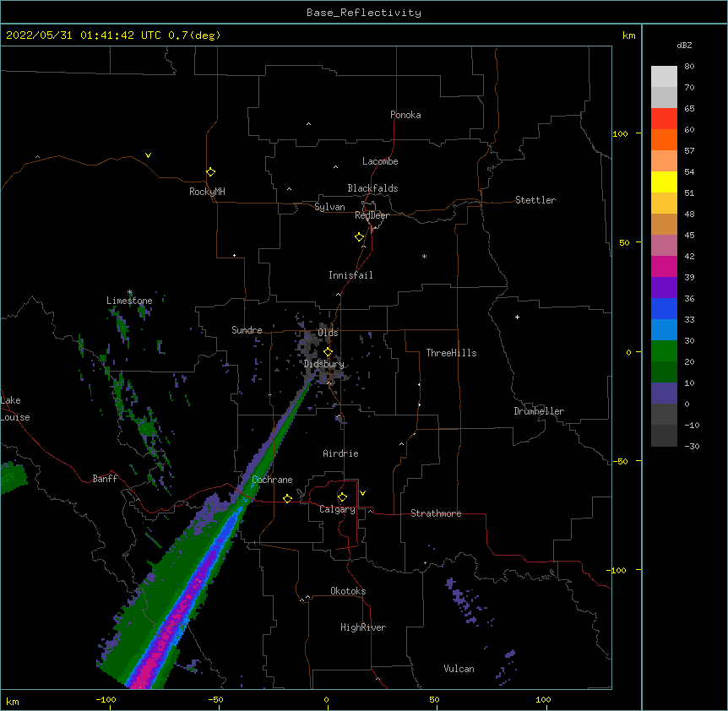728x711 pixels.
Task: Click the HighRiver label
Action: coord(363,627)
